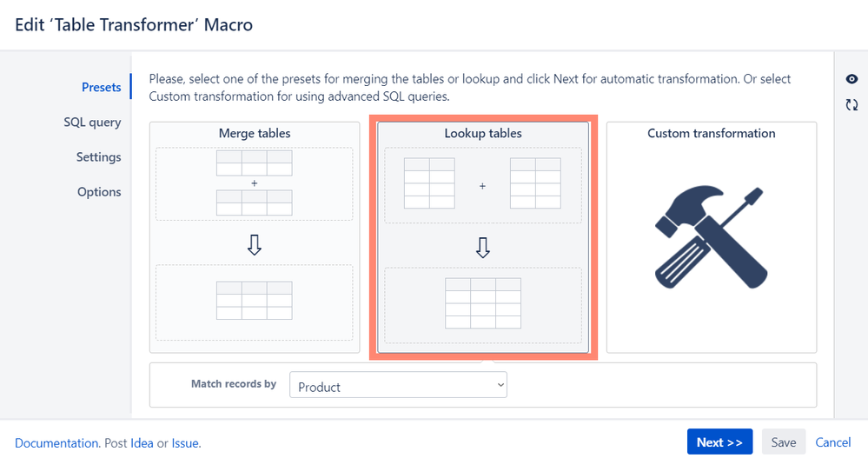Open the Settings tab
The image size is (868, 458).
tap(98, 157)
